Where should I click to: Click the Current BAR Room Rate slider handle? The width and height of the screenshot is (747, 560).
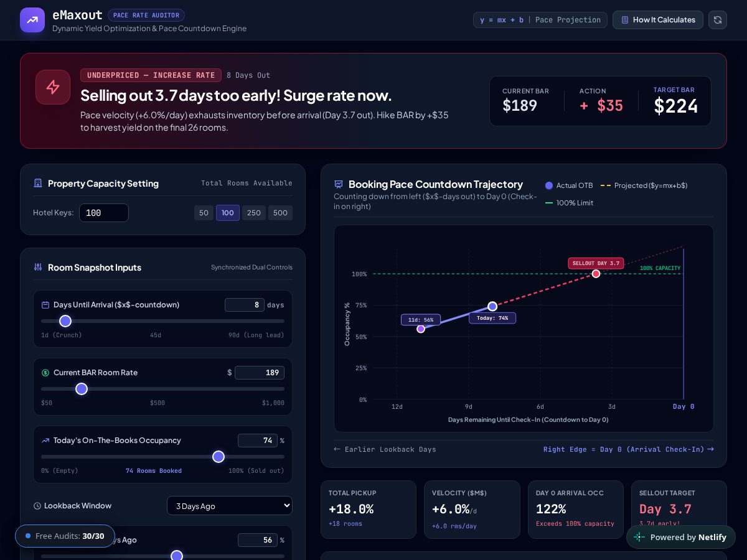pyautogui.click(x=82, y=389)
